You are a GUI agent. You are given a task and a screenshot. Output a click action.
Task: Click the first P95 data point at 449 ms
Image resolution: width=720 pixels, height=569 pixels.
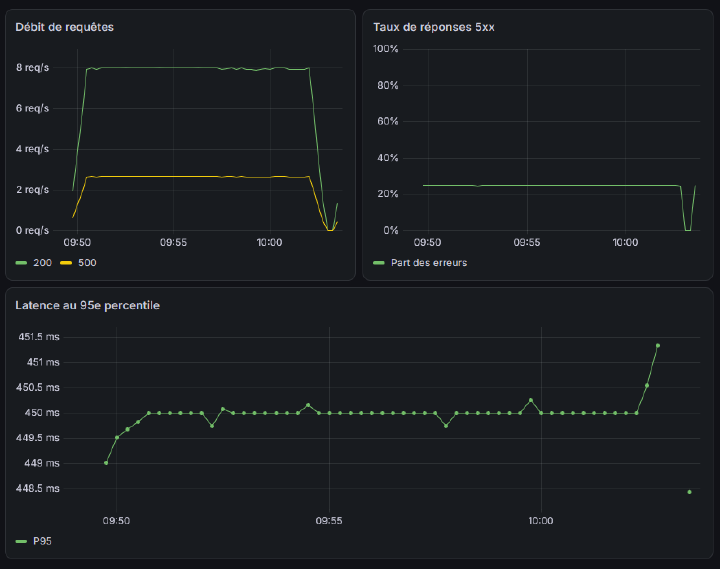click(106, 463)
